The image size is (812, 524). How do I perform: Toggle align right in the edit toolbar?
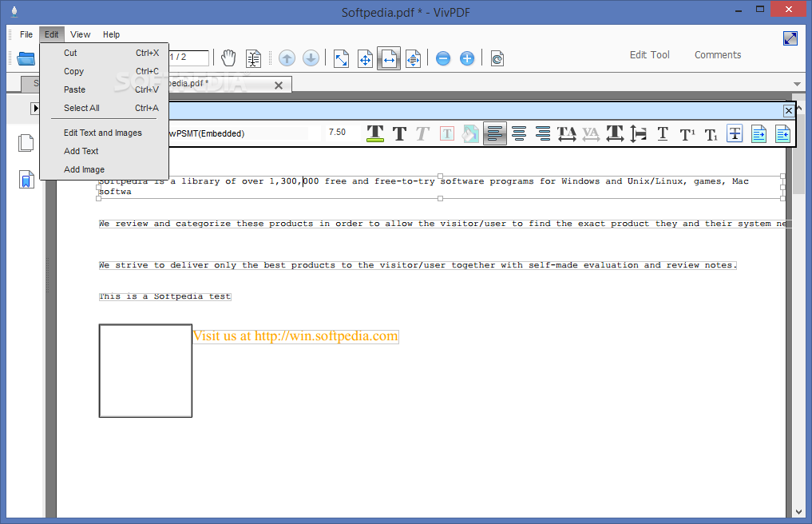[x=543, y=133]
